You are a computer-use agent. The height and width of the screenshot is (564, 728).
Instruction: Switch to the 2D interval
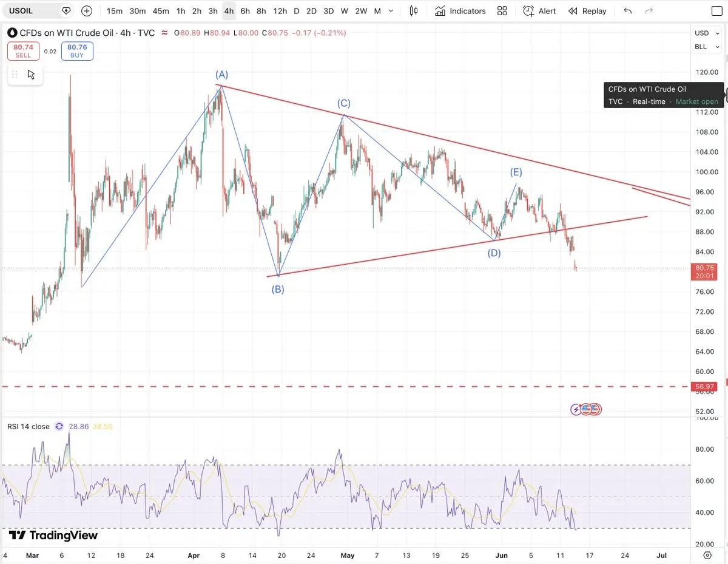click(x=311, y=11)
